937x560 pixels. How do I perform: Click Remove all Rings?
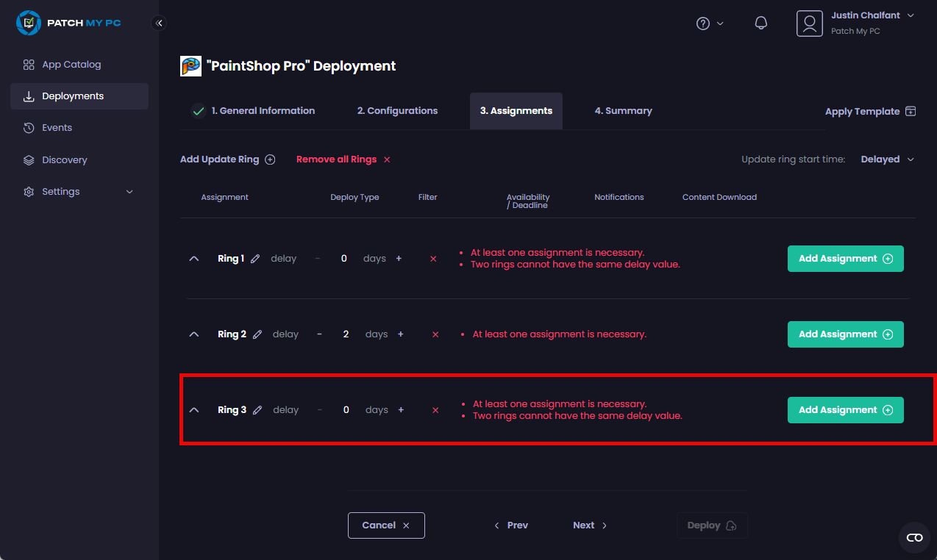(343, 159)
